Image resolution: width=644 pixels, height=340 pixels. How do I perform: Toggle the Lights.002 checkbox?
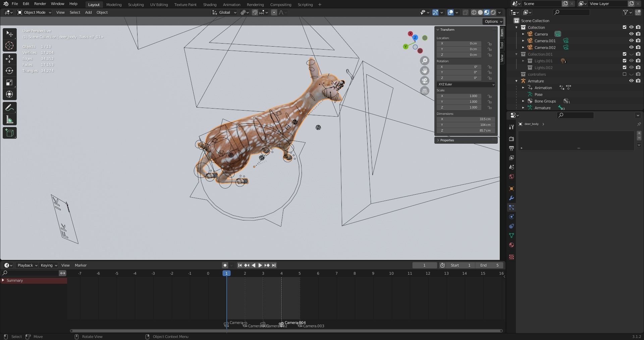(625, 67)
